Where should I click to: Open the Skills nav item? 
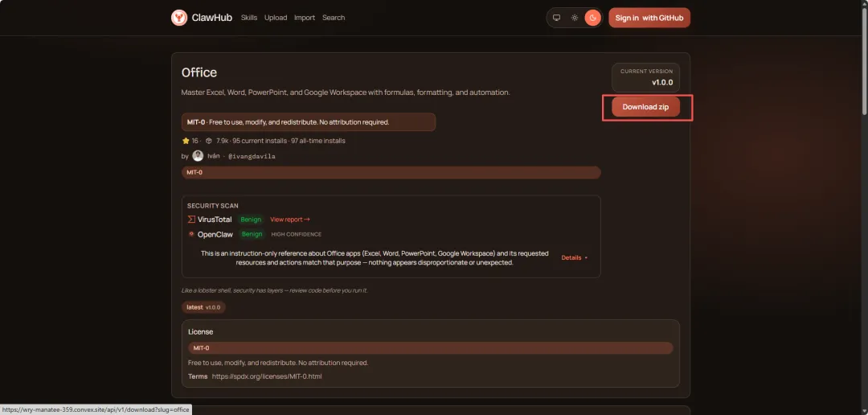click(249, 18)
